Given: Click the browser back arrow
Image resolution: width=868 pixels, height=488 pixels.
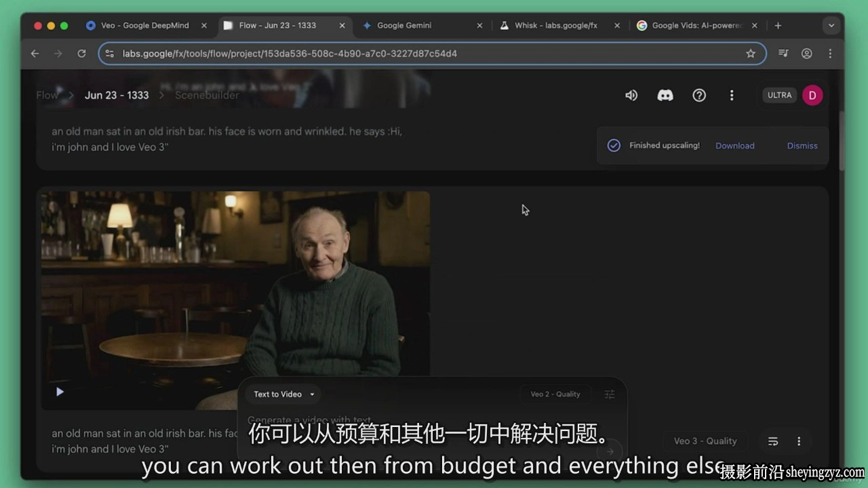Looking at the screenshot, I should [x=35, y=54].
